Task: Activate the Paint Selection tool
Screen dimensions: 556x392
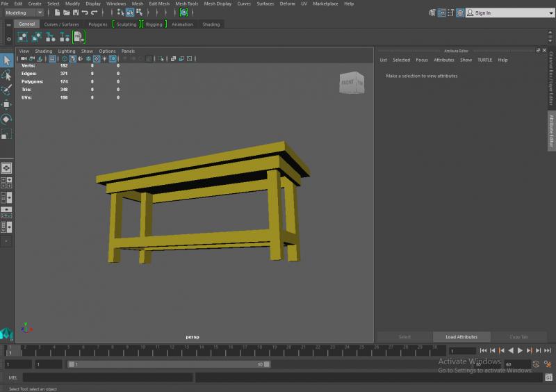Action: point(6,90)
